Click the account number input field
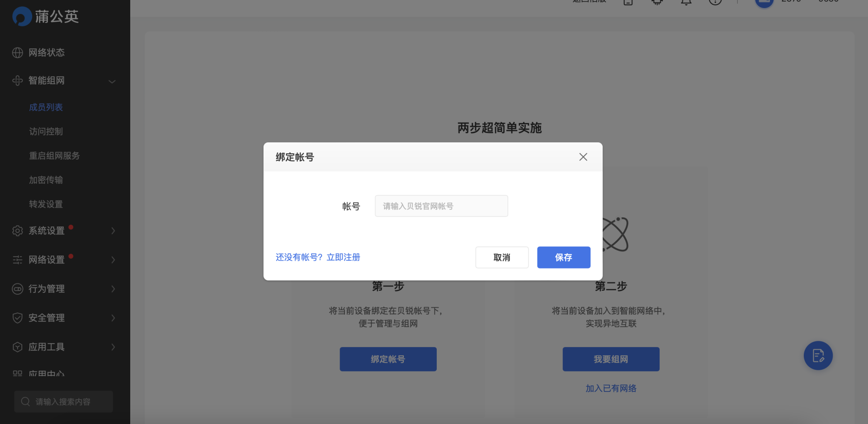The image size is (868, 424). [x=441, y=206]
